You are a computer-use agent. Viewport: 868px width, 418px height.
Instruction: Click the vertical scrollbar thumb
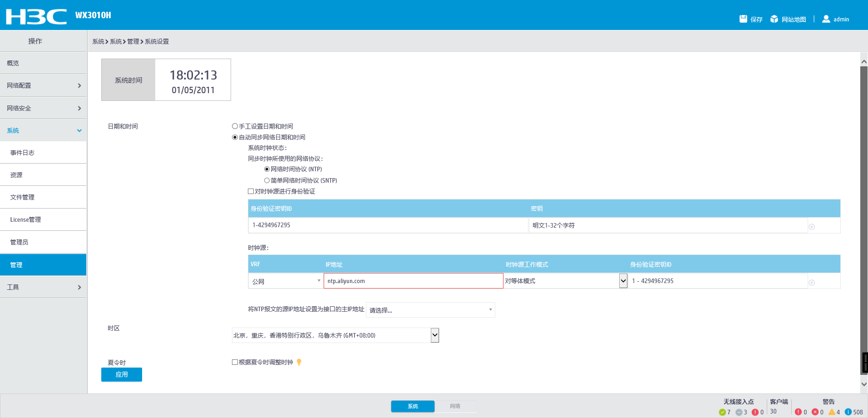[864, 220]
